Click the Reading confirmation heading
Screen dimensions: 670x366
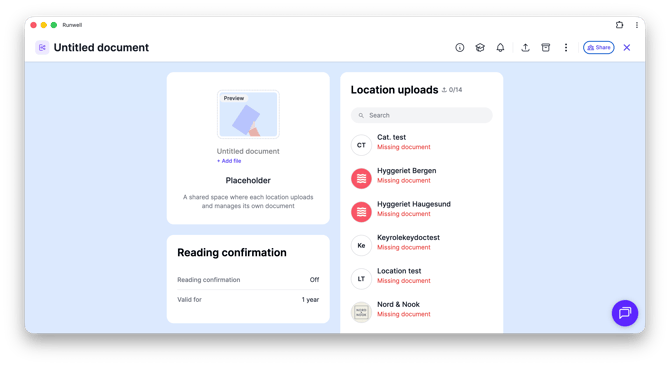coord(232,252)
